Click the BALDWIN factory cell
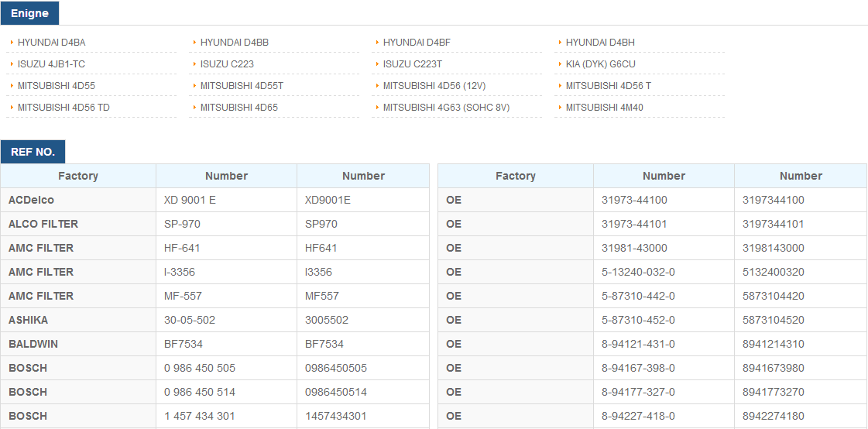The image size is (868, 429). coord(78,344)
